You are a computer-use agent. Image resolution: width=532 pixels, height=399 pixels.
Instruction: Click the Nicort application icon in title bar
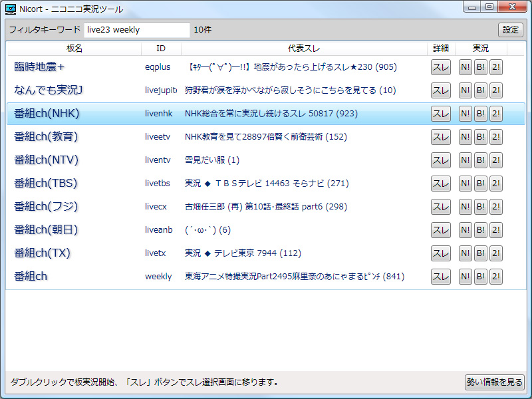click(11, 9)
